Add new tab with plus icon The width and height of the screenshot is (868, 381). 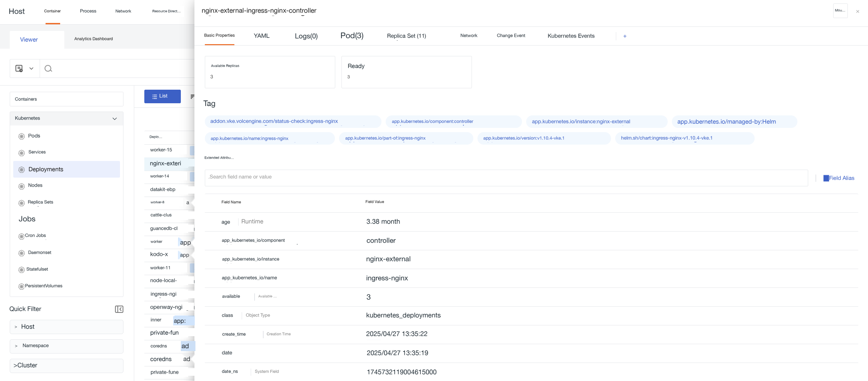pyautogui.click(x=625, y=36)
